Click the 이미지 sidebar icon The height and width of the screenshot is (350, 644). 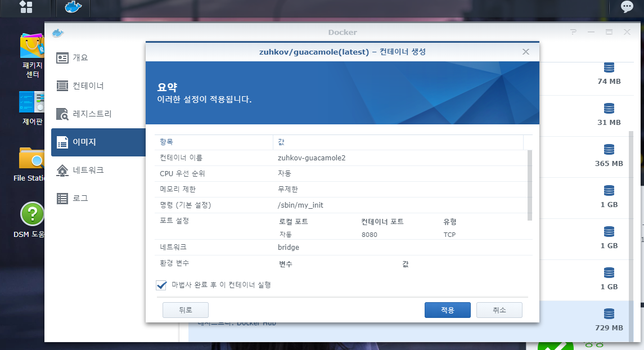62,142
